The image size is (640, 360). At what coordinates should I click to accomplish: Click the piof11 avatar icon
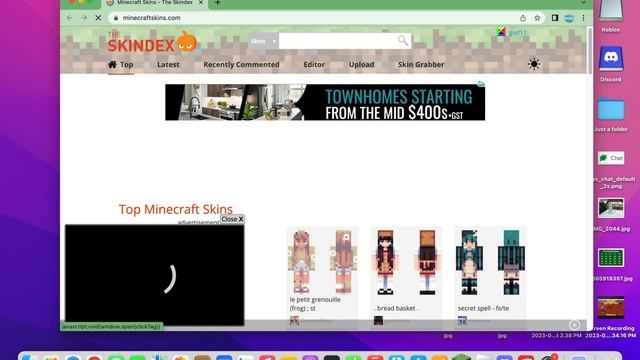click(501, 31)
